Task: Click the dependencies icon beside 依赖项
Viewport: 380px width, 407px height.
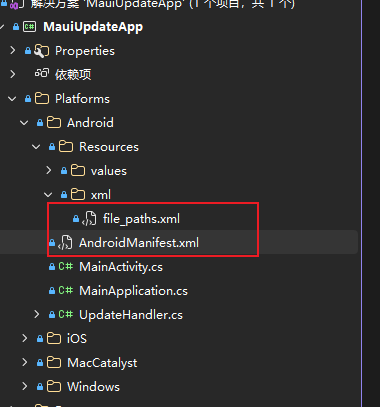Action: coord(42,73)
